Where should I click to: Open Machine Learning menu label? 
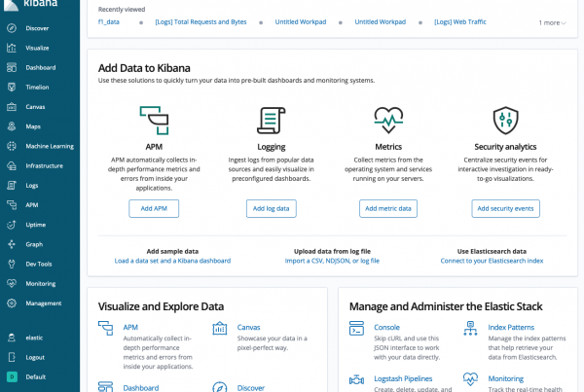50,146
